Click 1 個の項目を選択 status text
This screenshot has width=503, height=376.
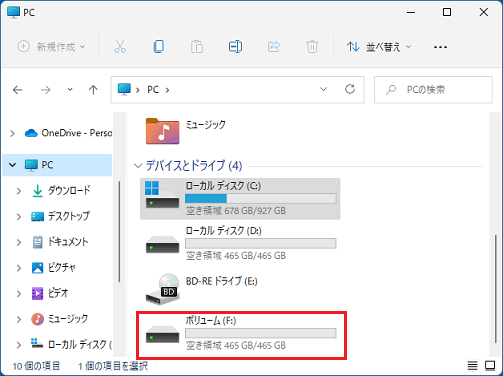click(113, 366)
